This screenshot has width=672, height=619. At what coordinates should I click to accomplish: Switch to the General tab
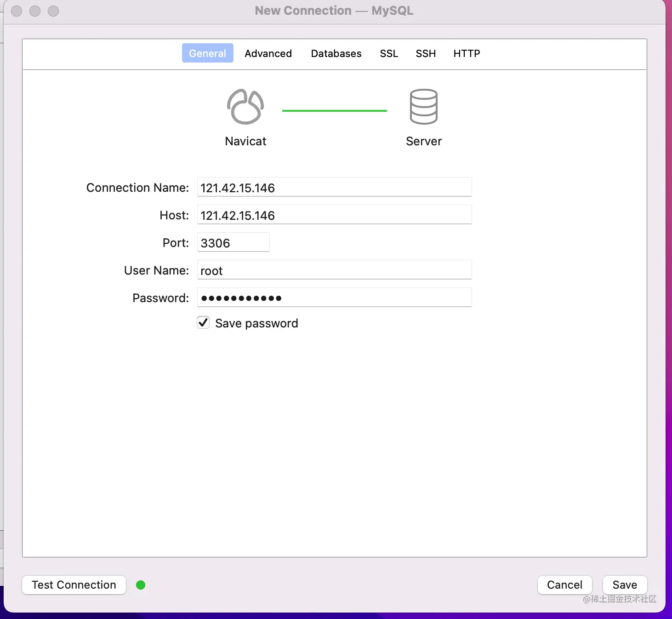(207, 53)
